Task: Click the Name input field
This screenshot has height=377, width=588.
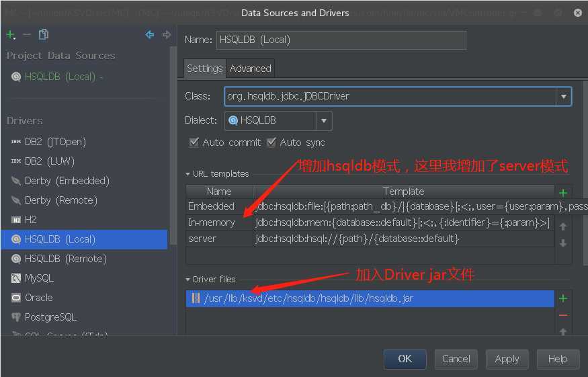Action: tap(341, 40)
